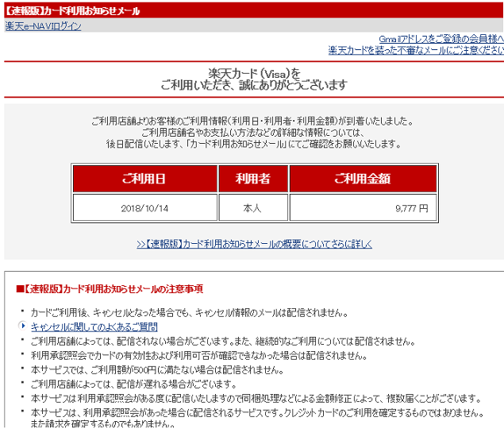Click the ご利用金額 column header
The height and width of the screenshot is (429, 504).
click(363, 179)
